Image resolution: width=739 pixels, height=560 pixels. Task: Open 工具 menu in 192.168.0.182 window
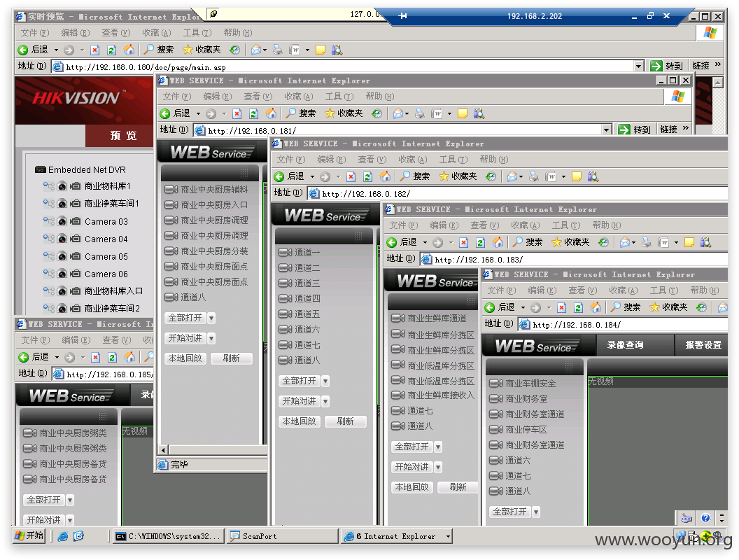point(455,160)
